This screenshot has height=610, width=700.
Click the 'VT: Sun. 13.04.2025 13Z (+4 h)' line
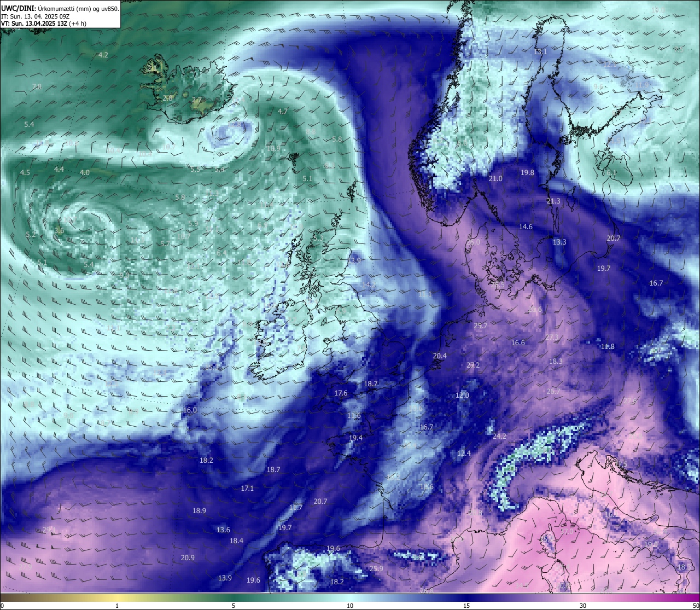point(43,24)
